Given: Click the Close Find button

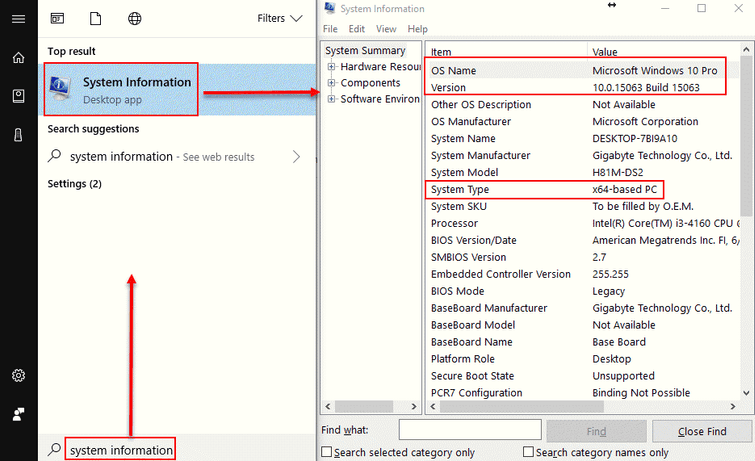Looking at the screenshot, I should pos(702,431).
